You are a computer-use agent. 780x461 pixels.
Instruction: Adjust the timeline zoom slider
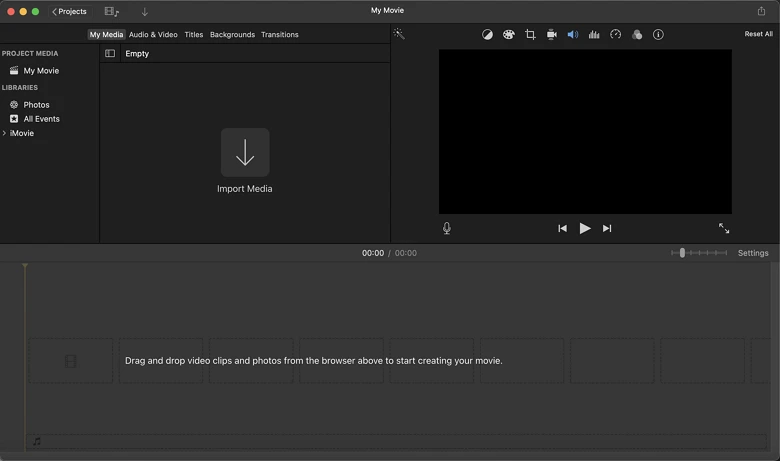tap(682, 253)
